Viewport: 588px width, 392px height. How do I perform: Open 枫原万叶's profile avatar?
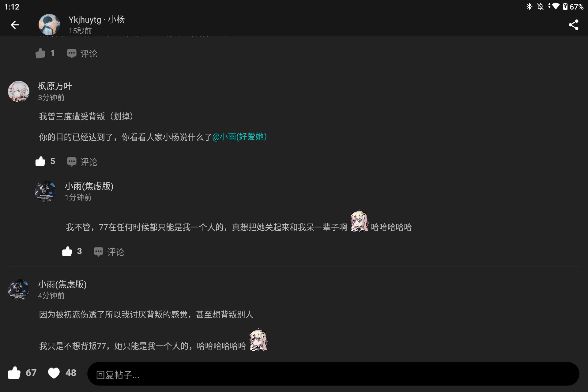[x=19, y=91]
